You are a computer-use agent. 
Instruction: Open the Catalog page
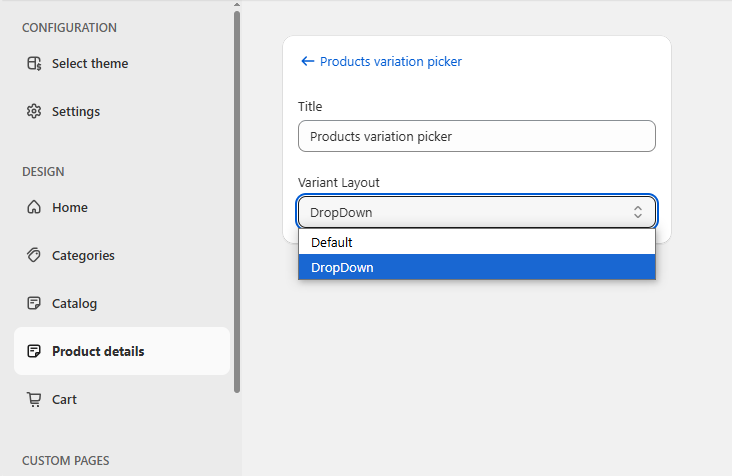tap(122, 303)
